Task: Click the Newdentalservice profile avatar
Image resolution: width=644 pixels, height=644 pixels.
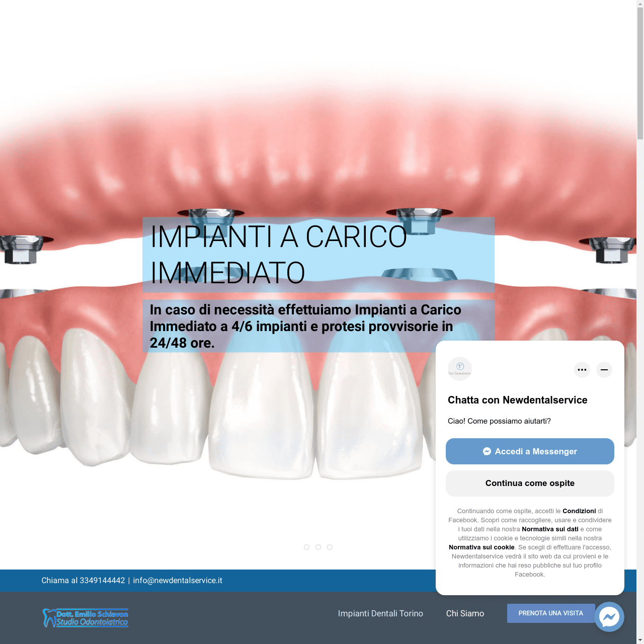Action: tap(460, 369)
